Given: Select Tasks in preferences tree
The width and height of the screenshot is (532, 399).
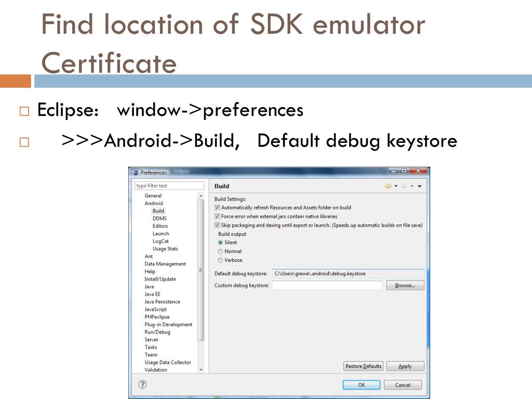Looking at the screenshot, I should coord(151,347).
